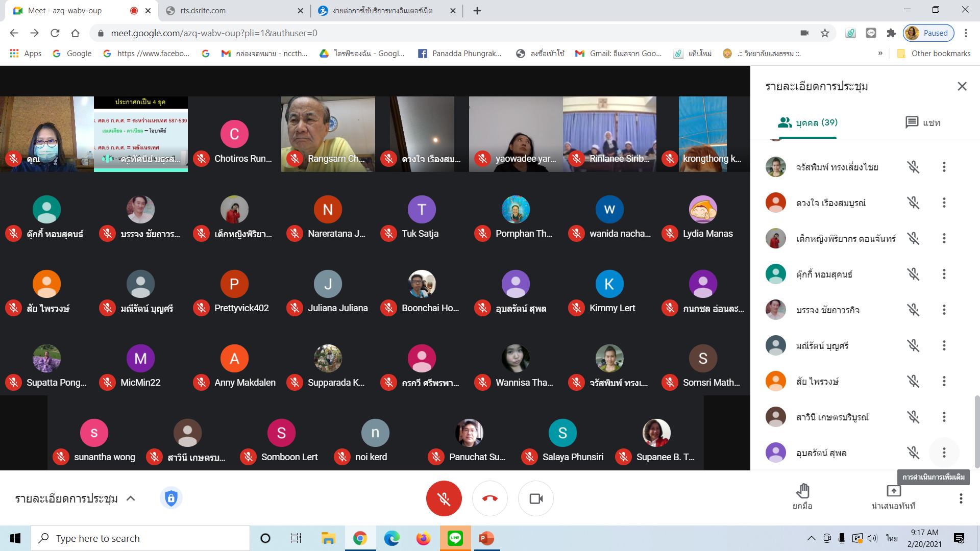This screenshot has width=980, height=551.
Task: Mute มณีรัตน์ บุญศรี in participant list
Action: point(913,345)
